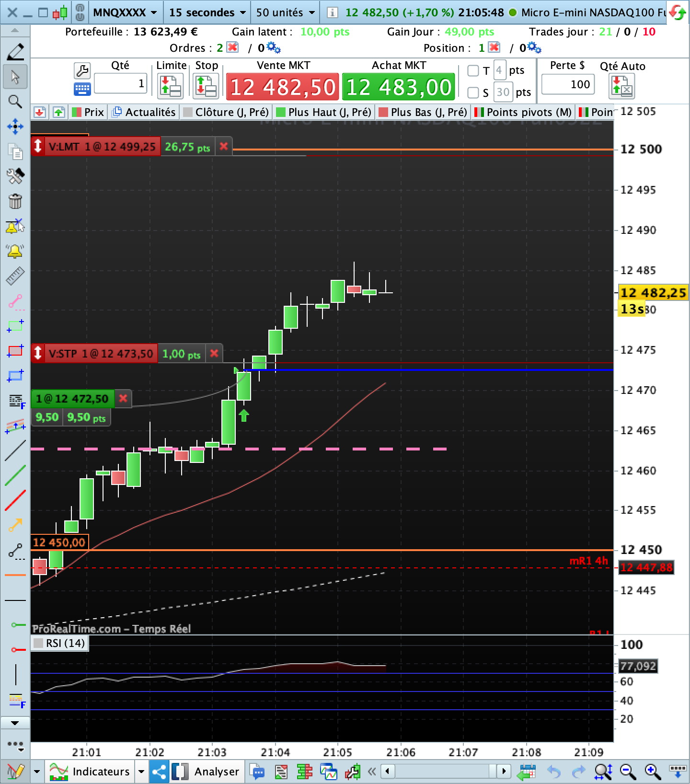Viewport: 690px width, 784px height.
Task: Open dropdown arrow beside the Indicateurs button
Action: coord(141,772)
